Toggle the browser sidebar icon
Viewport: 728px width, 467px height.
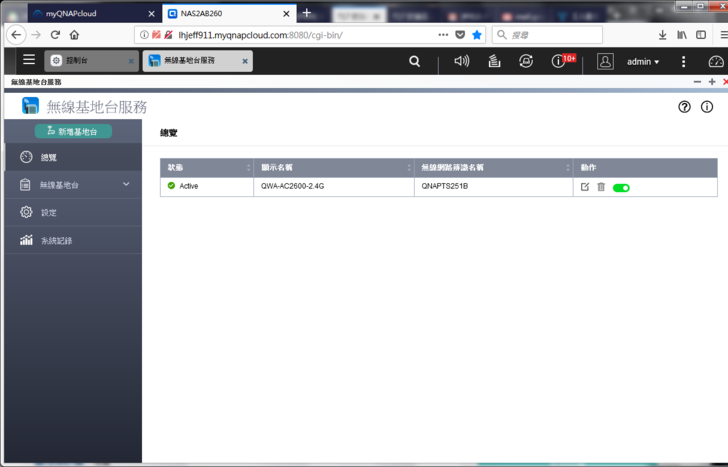point(701,35)
